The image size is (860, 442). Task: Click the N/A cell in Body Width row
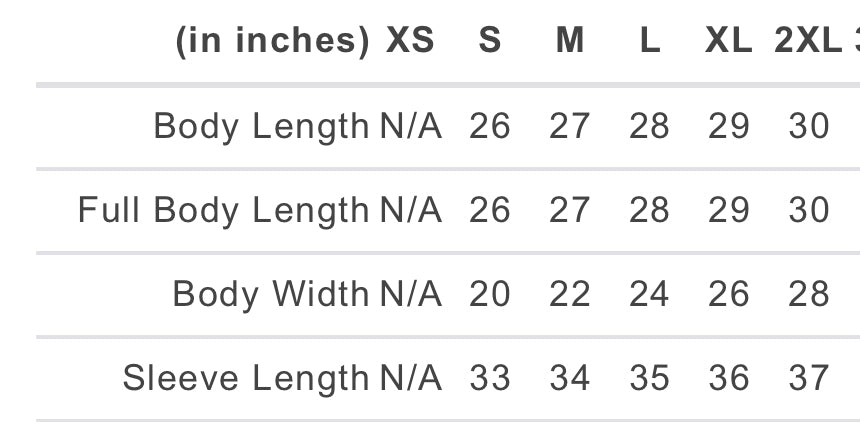tap(411, 294)
